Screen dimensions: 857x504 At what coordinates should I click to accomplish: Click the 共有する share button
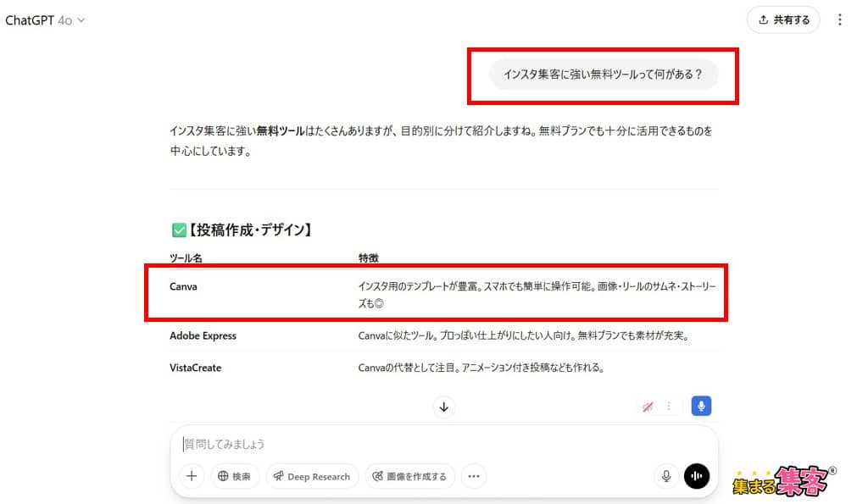point(783,20)
